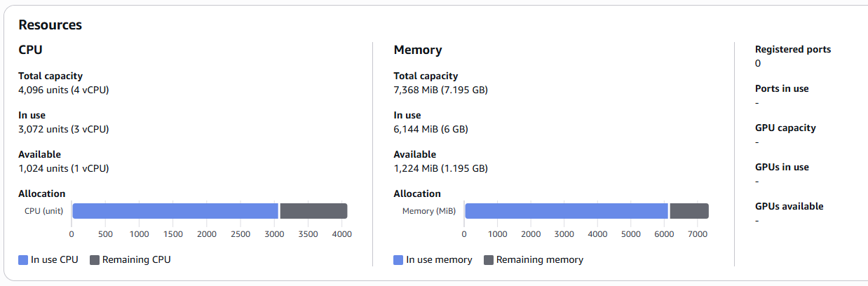Image resolution: width=868 pixels, height=286 pixels.
Task: Click the Remaining CPU legend text
Action: click(x=136, y=260)
